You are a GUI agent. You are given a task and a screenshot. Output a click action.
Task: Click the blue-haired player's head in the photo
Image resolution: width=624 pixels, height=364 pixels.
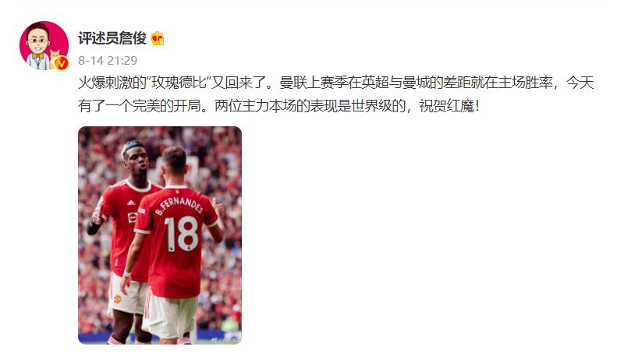click(134, 157)
